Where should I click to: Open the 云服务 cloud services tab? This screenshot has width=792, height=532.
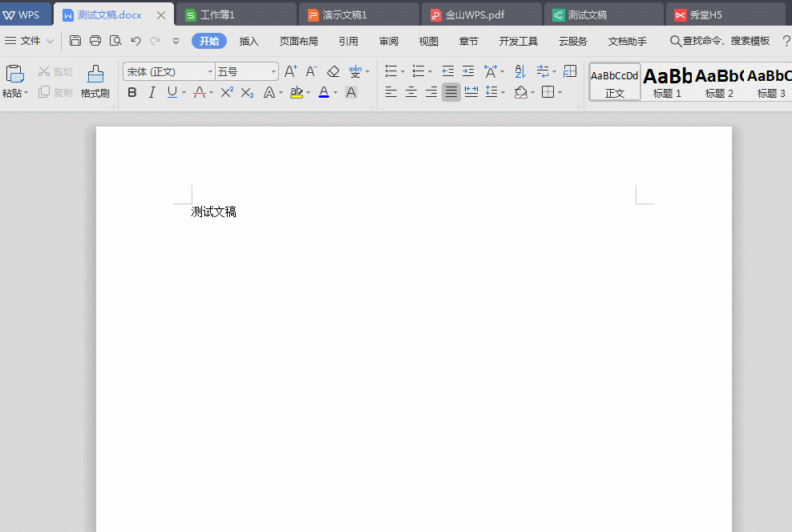573,42
